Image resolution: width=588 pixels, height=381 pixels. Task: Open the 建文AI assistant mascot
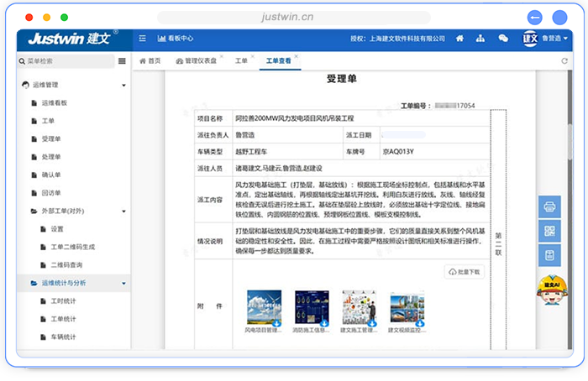[x=549, y=290]
